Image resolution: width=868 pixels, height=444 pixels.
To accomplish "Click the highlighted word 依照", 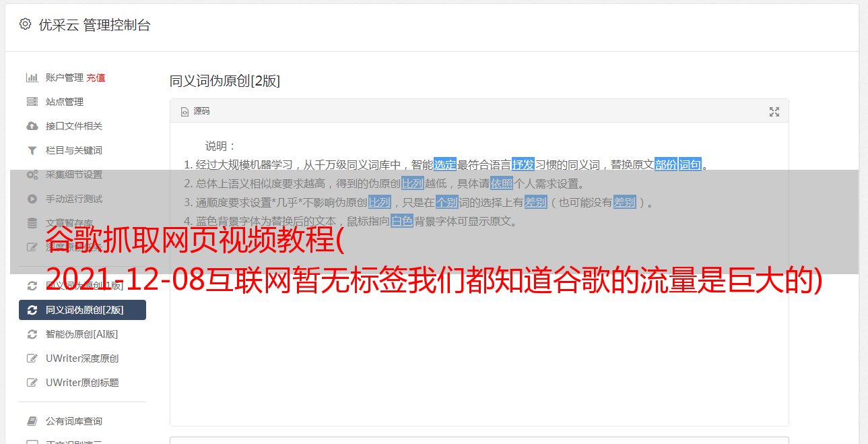I will [x=502, y=183].
